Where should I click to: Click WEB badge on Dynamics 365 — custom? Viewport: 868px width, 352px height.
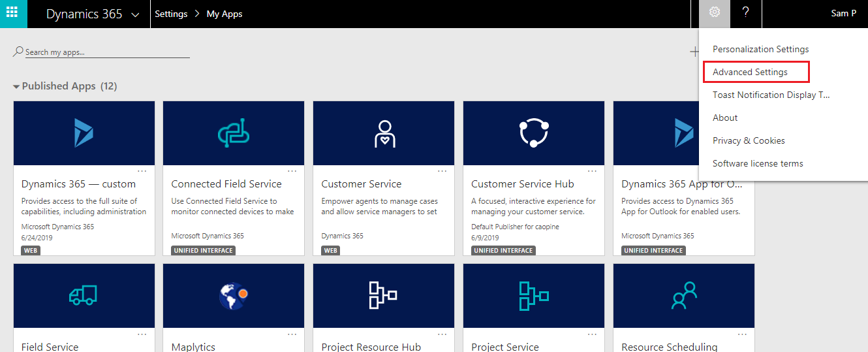31,250
